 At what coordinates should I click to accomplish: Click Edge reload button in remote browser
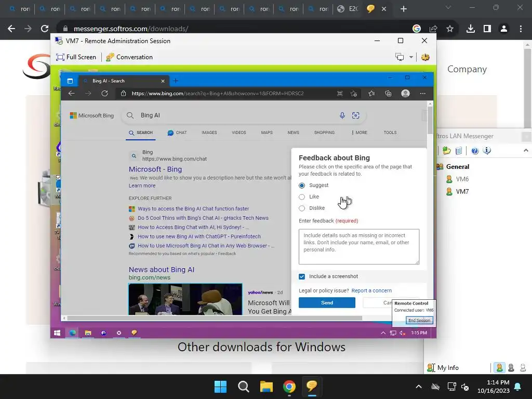point(104,94)
